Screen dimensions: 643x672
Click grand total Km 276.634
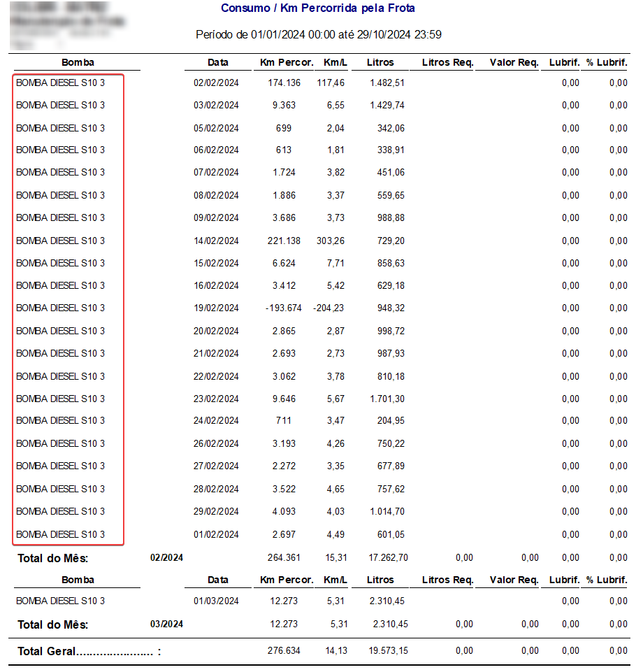click(284, 651)
